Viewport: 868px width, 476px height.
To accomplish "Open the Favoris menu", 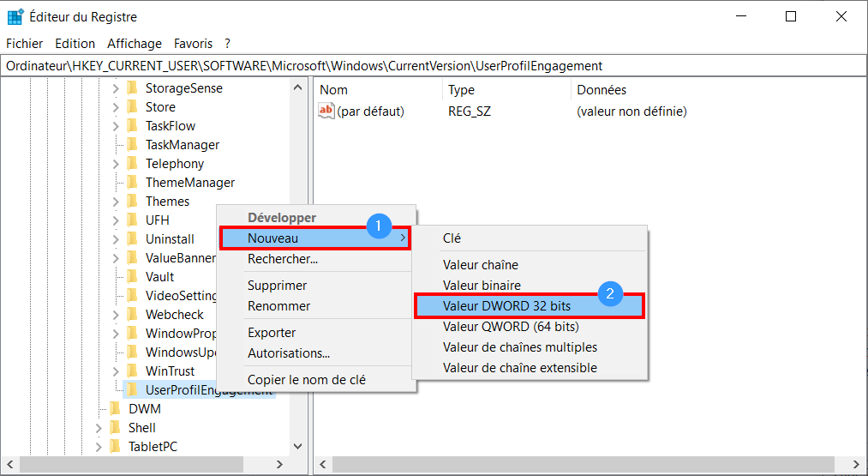I will coord(193,43).
